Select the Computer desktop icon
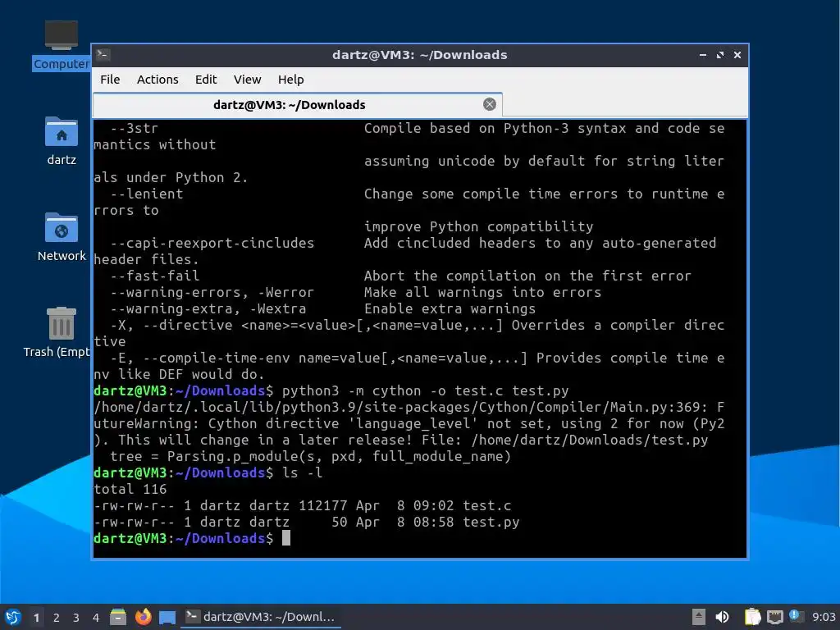 coord(61,44)
